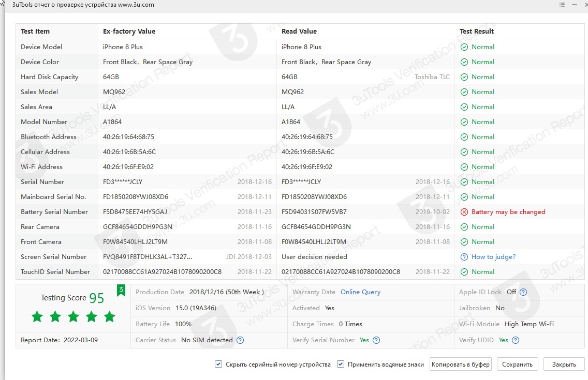Click ex-factory Rear Camera serial GCF84654GDDH9PG3N

(x=138, y=227)
